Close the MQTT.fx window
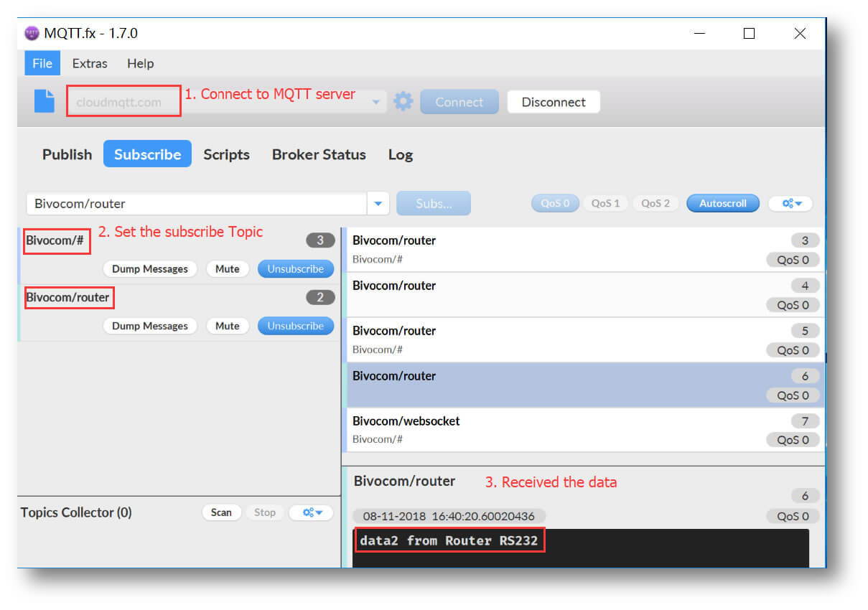This screenshot has width=868, height=610. [x=800, y=34]
